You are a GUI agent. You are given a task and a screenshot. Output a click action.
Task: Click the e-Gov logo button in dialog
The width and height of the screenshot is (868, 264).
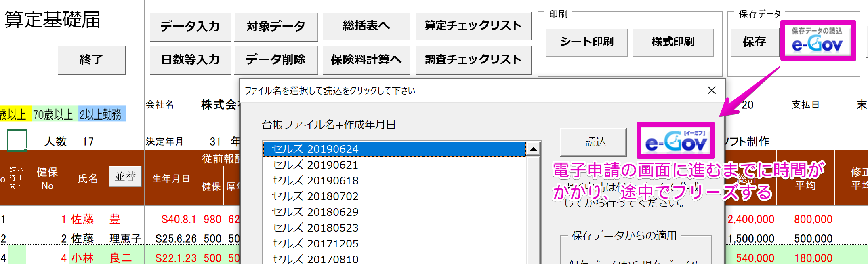[x=676, y=141]
